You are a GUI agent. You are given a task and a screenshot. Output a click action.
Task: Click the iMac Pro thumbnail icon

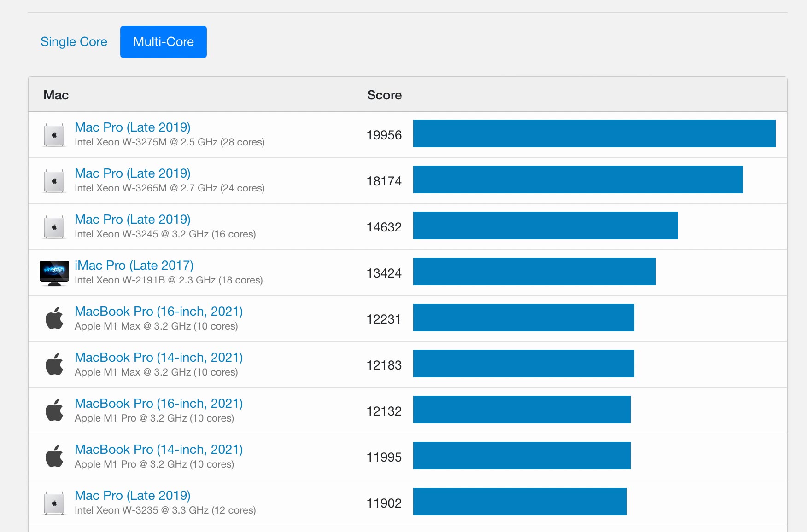tap(54, 273)
